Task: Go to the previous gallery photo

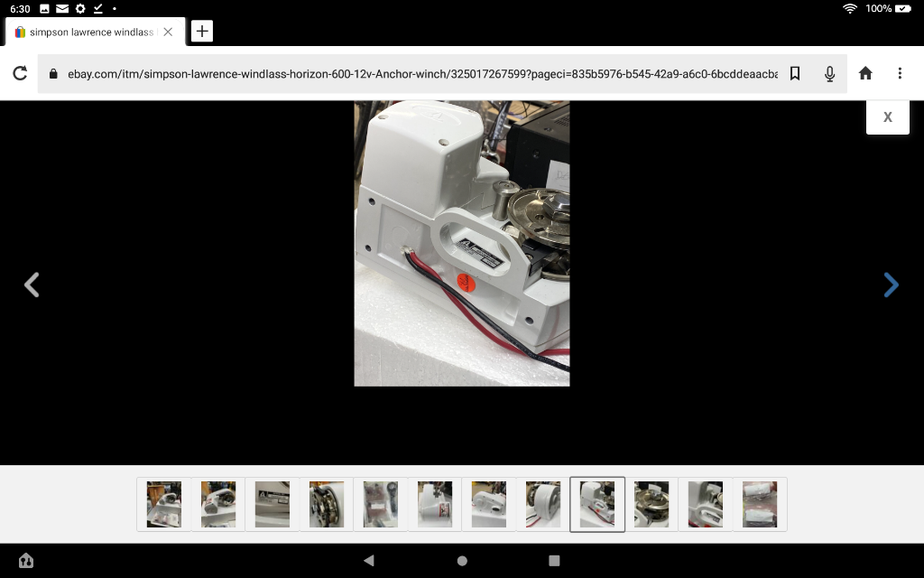Action: [32, 285]
